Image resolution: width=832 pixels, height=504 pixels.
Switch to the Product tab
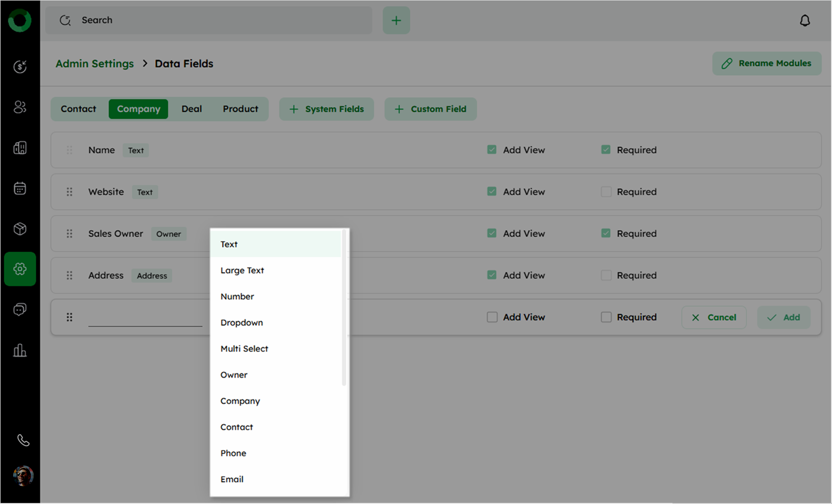click(x=240, y=109)
